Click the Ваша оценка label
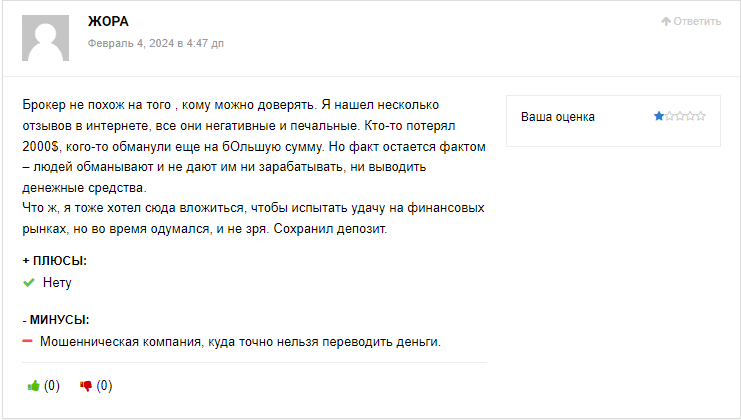741x420 pixels. tap(558, 117)
